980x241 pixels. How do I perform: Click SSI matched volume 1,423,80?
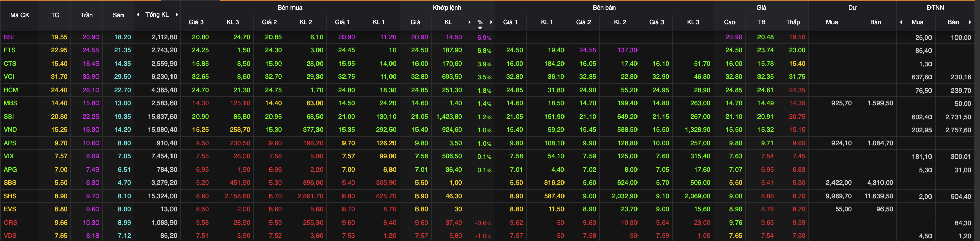point(449,117)
